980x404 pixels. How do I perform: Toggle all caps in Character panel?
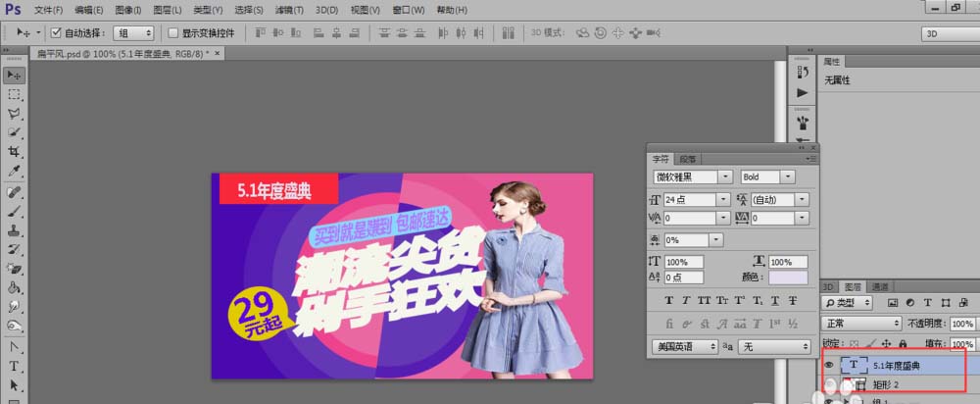point(704,301)
